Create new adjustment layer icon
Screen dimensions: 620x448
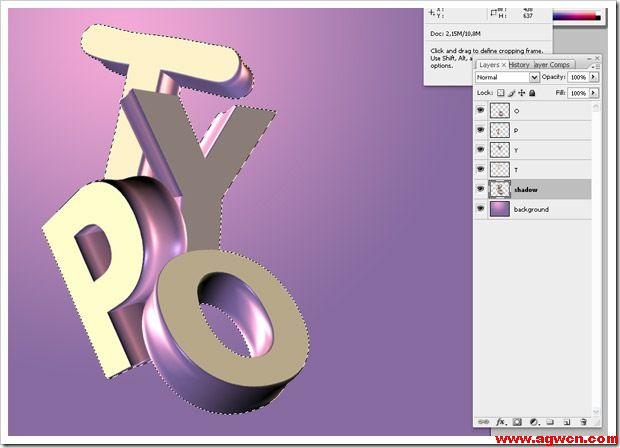click(x=534, y=423)
